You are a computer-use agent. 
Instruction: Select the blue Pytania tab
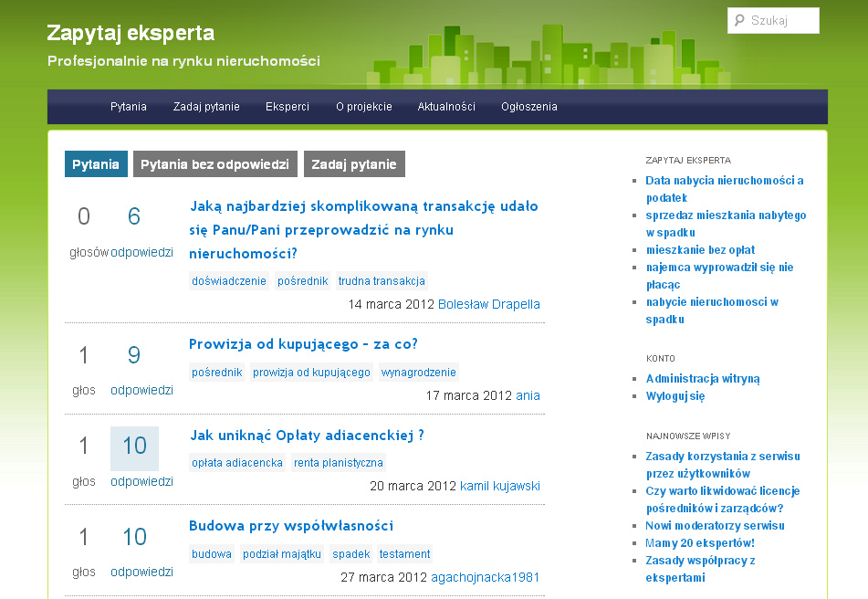[x=96, y=164]
